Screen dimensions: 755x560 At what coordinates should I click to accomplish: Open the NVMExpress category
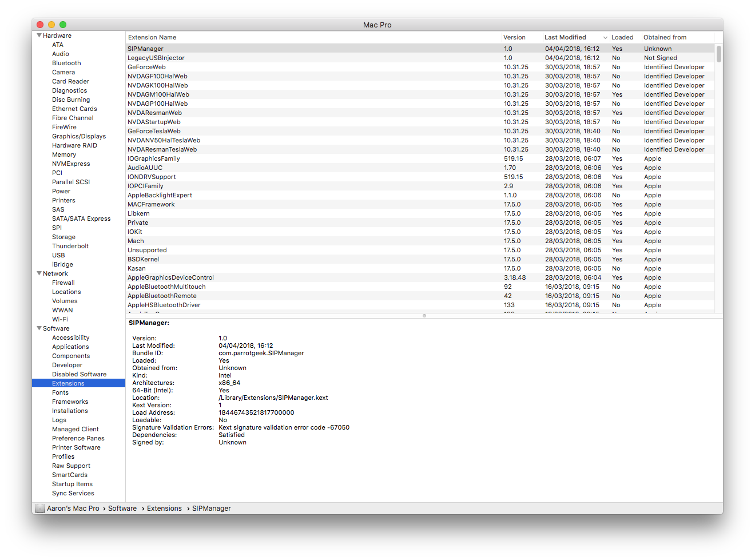coord(71,164)
